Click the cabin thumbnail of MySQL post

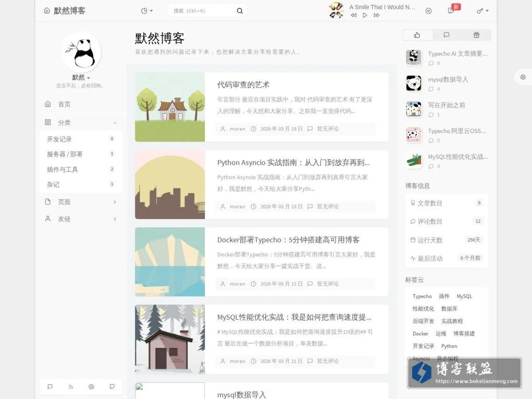tap(170, 339)
